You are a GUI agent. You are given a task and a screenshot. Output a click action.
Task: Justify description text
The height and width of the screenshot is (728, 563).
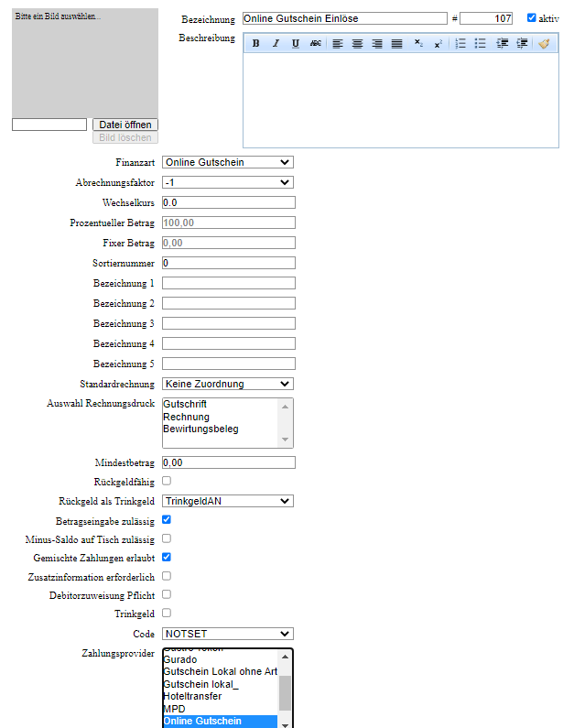coord(396,44)
